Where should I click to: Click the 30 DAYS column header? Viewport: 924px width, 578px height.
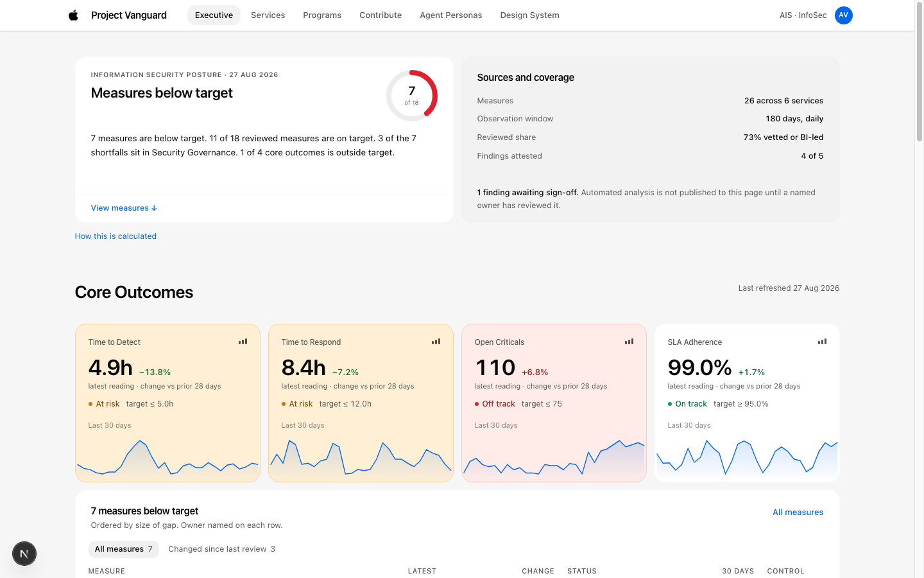point(738,571)
